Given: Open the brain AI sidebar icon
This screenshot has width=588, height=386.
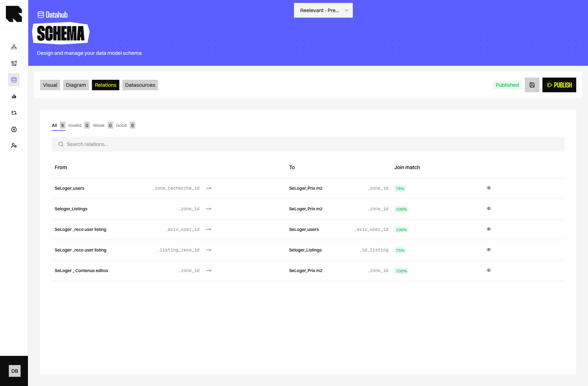Looking at the screenshot, I should (14, 129).
